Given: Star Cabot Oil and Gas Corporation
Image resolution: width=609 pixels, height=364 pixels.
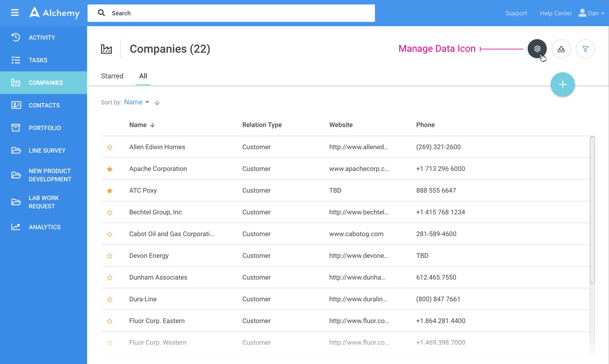Looking at the screenshot, I should click(x=110, y=234).
